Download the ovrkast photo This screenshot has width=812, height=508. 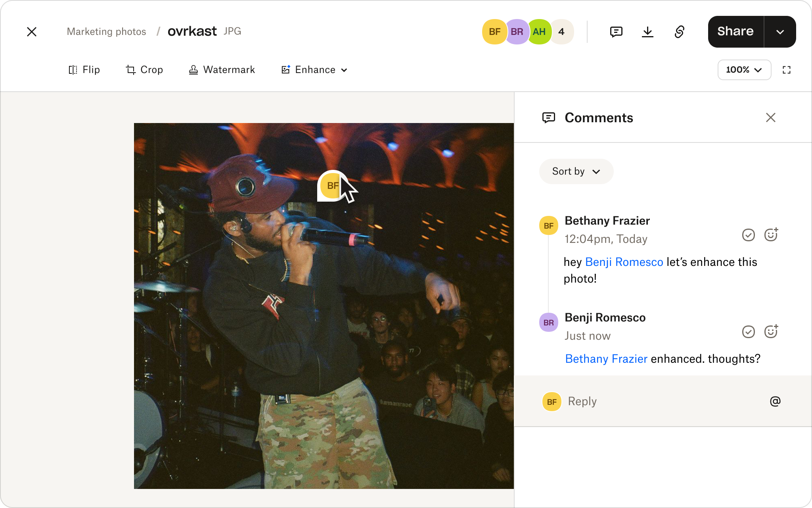pyautogui.click(x=647, y=32)
